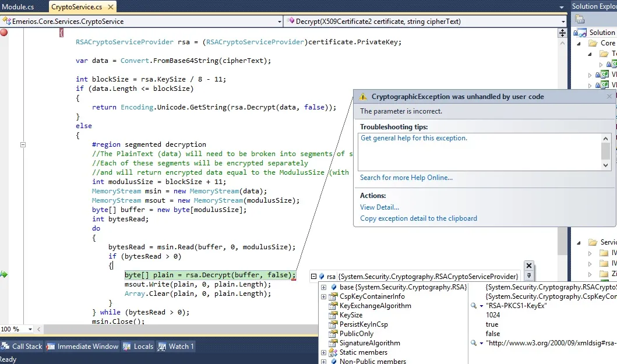Close the CryptographicException popup

pyautogui.click(x=609, y=97)
